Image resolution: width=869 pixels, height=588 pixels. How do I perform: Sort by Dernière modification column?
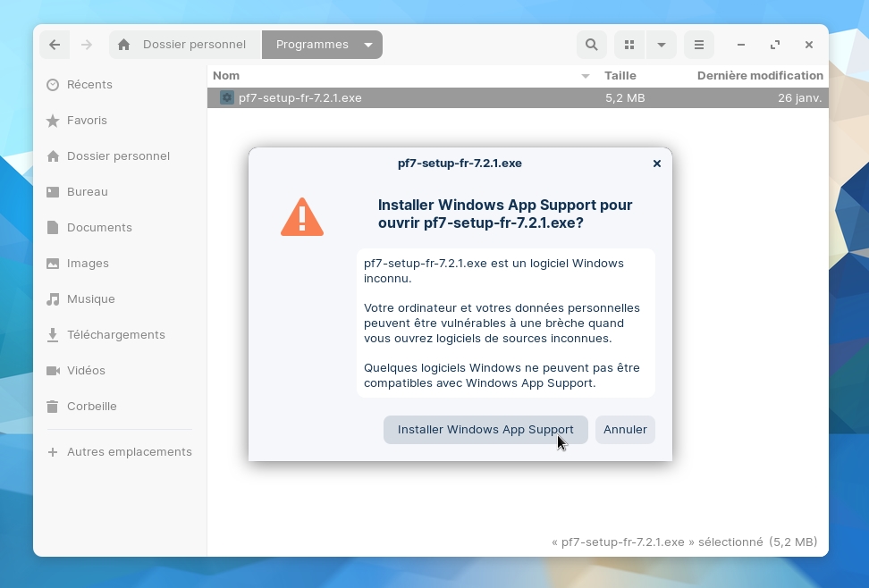click(x=760, y=76)
